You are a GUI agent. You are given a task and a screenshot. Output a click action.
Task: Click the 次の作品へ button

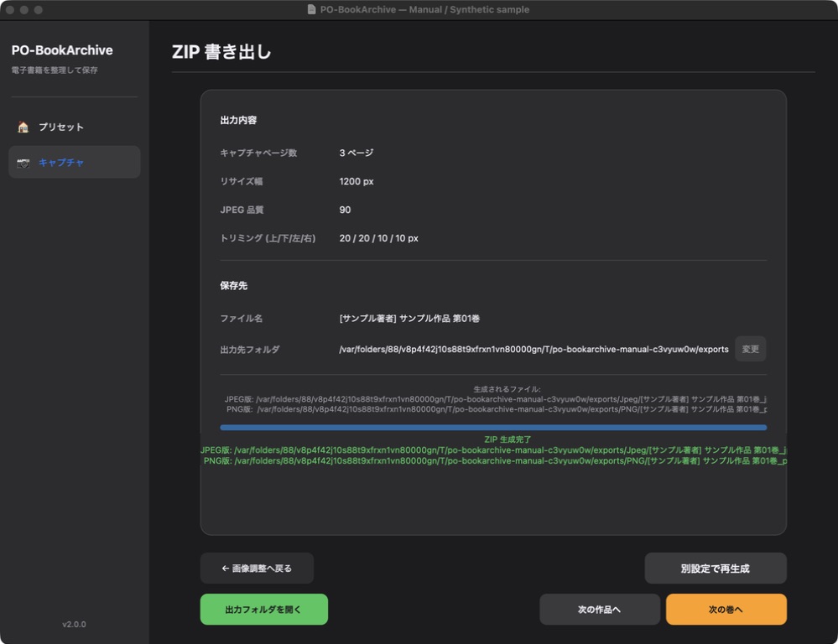click(x=600, y=610)
